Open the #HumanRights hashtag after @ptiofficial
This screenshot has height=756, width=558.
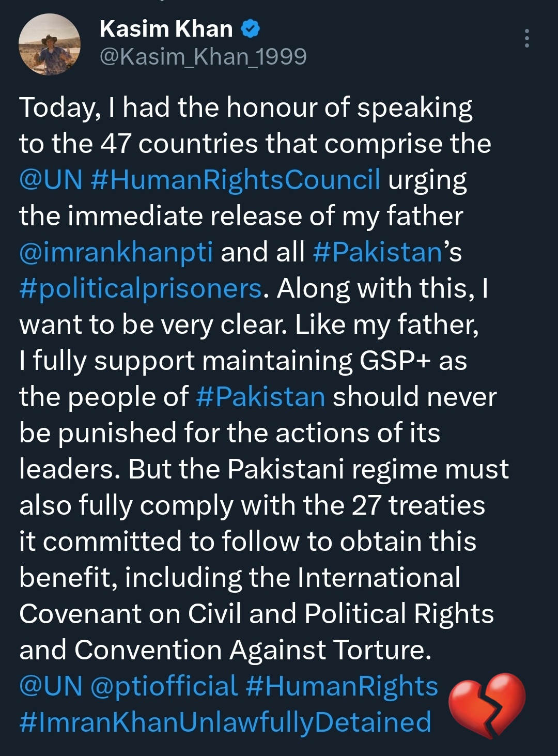click(342, 686)
